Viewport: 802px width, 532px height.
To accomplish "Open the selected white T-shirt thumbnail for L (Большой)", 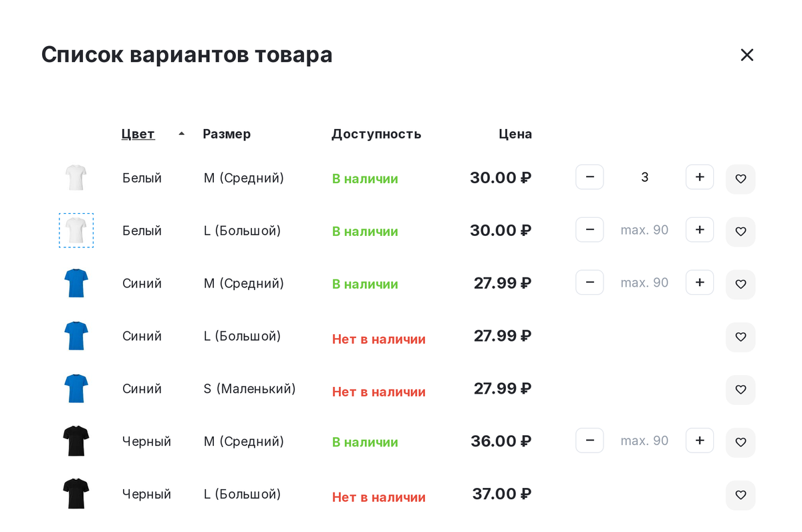I will [x=76, y=231].
